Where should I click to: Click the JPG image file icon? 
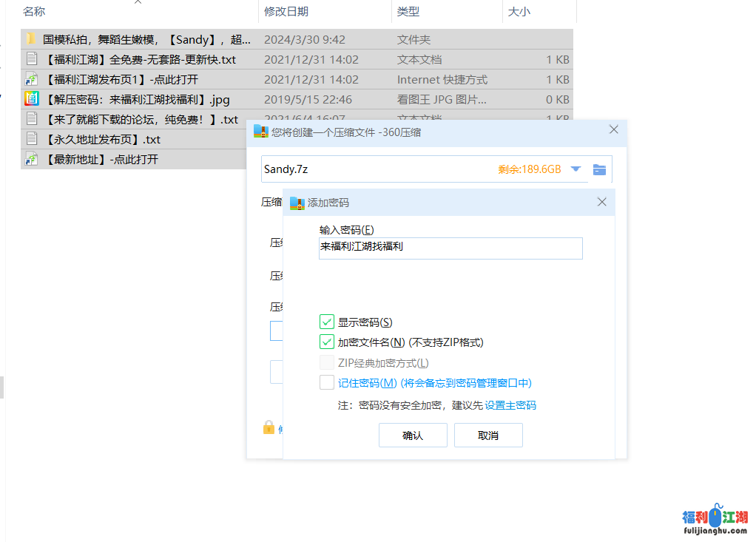(31, 99)
